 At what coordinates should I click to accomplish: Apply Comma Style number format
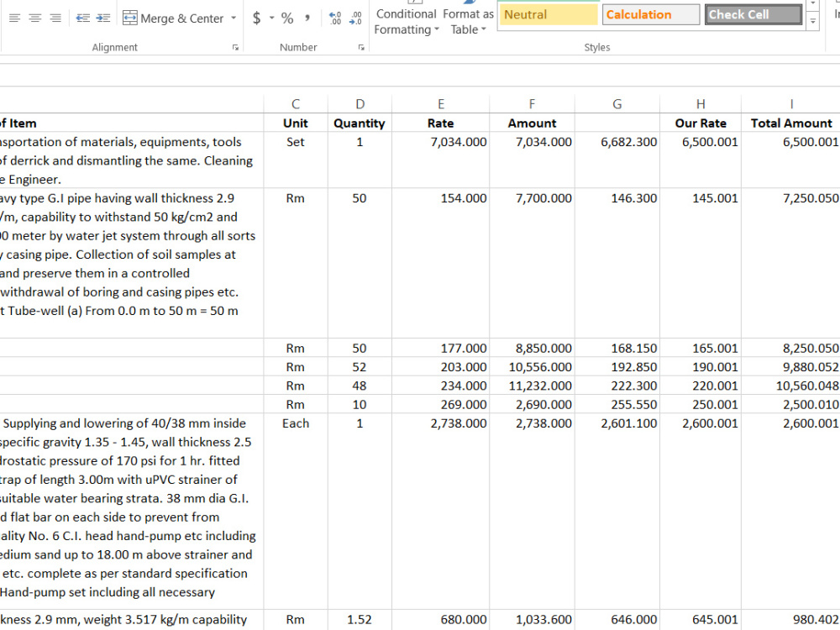coord(307,18)
